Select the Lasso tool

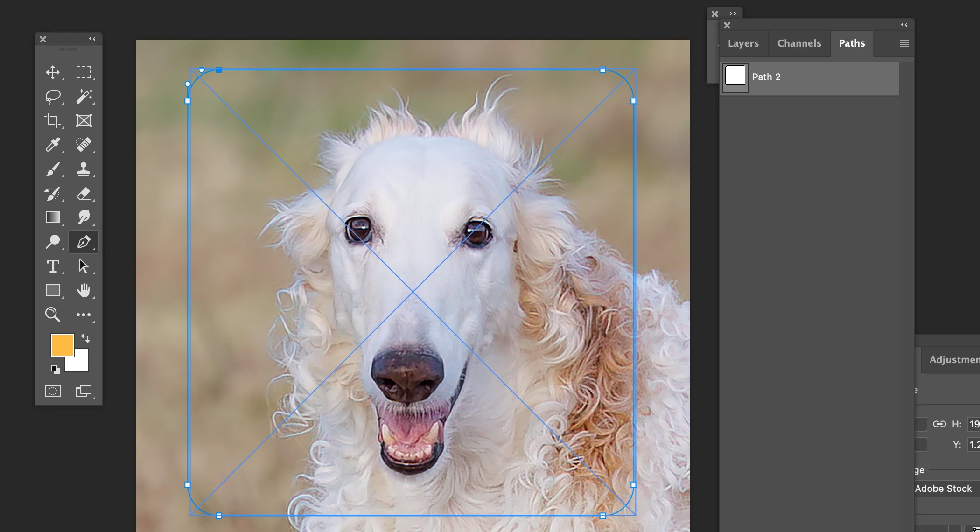click(52, 96)
